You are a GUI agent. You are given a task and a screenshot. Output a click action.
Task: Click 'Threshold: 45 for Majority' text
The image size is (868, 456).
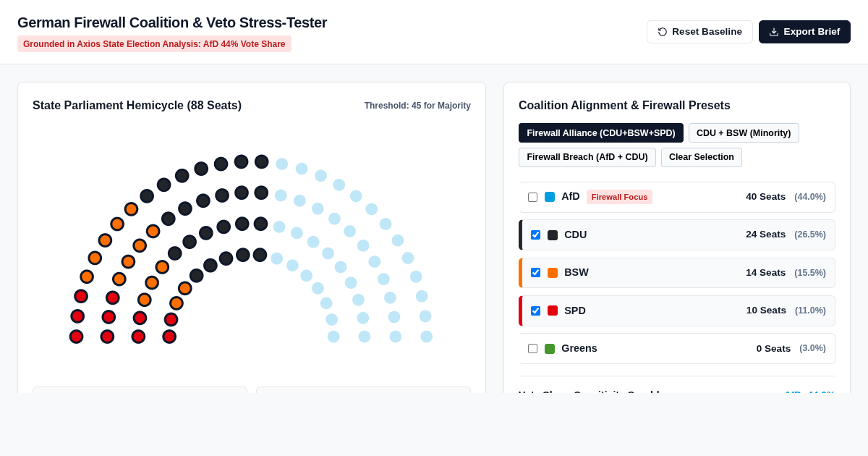pos(417,106)
